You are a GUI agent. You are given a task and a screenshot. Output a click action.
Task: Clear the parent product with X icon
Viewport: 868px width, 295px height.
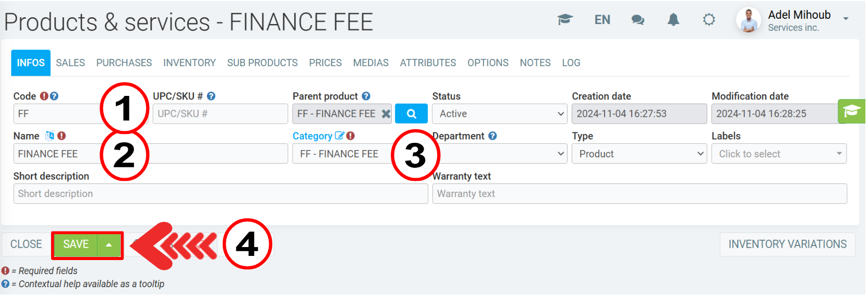point(386,114)
